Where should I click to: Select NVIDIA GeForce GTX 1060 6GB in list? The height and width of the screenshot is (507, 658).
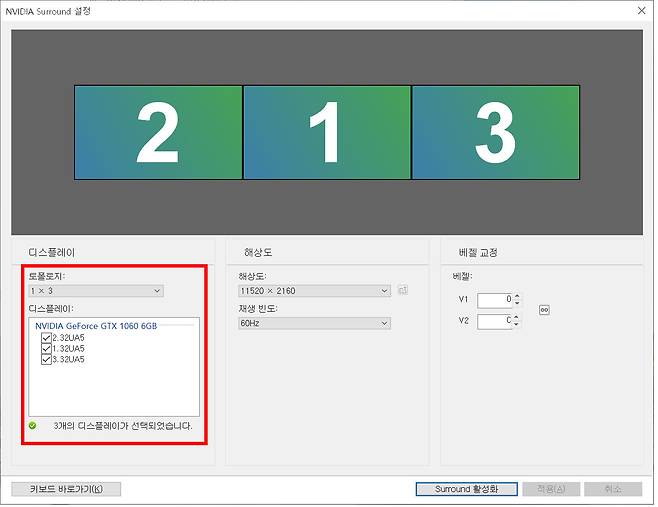[96, 326]
